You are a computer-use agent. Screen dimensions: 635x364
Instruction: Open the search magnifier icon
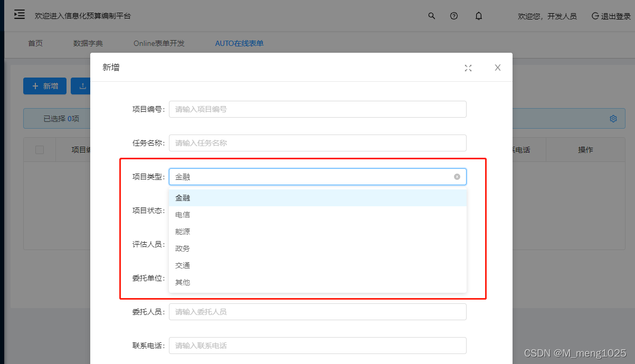click(x=432, y=16)
